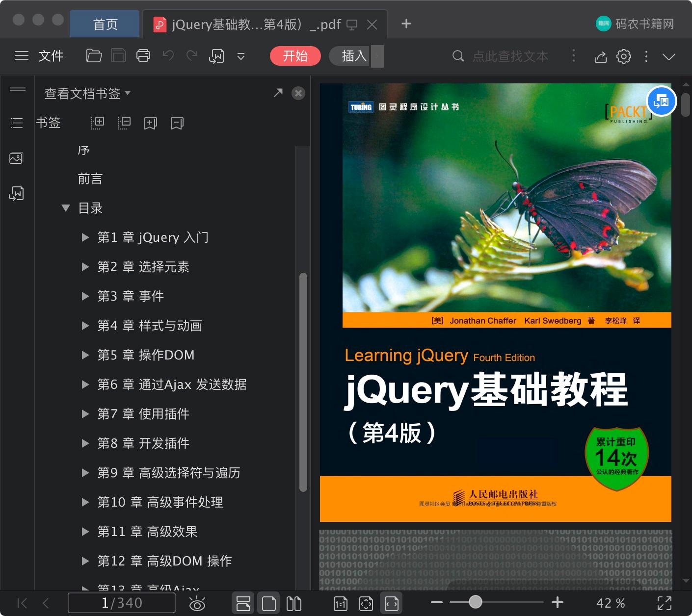Enter full screen mode icon
This screenshot has height=616, width=692.
click(x=665, y=603)
